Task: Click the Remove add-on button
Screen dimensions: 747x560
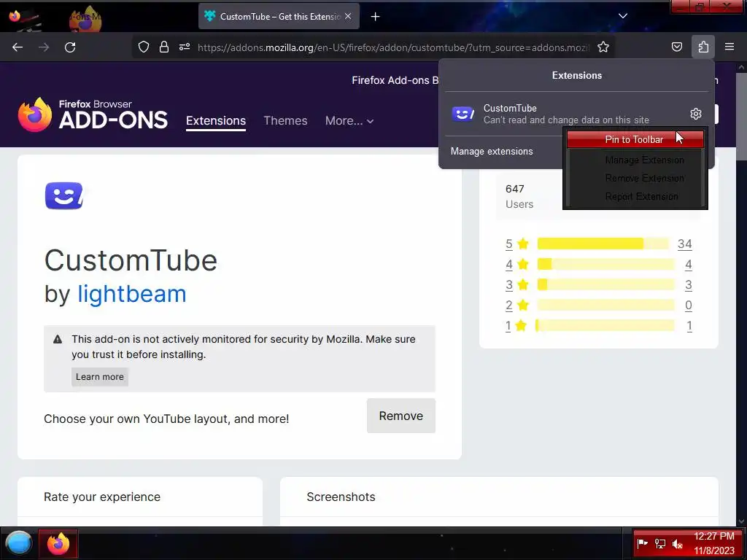Action: 400,416
